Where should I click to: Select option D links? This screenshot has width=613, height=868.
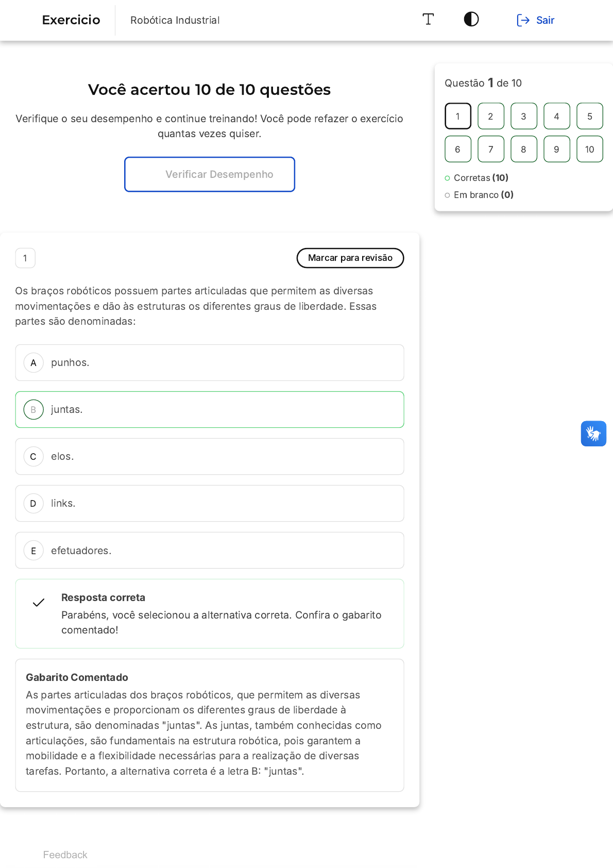click(x=210, y=504)
